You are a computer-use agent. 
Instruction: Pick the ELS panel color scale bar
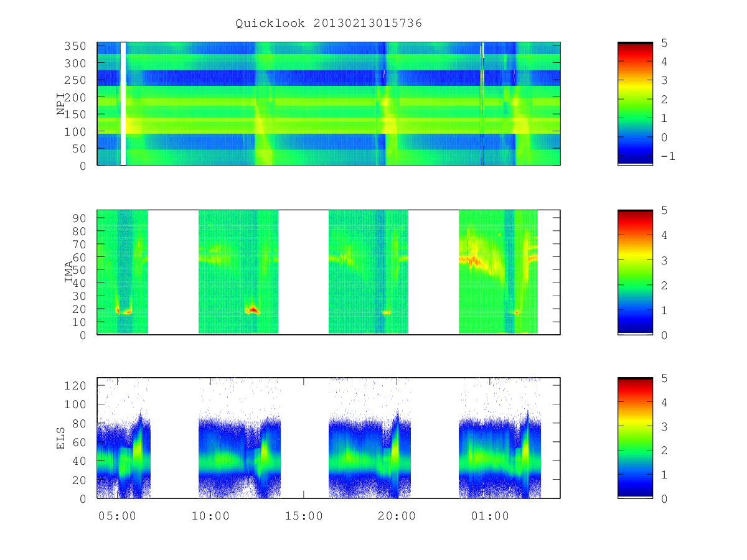click(x=635, y=438)
